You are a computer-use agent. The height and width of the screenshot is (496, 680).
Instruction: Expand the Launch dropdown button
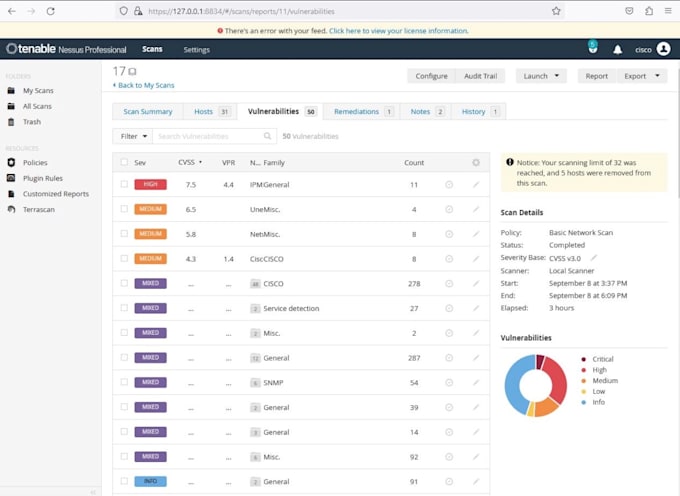point(541,76)
